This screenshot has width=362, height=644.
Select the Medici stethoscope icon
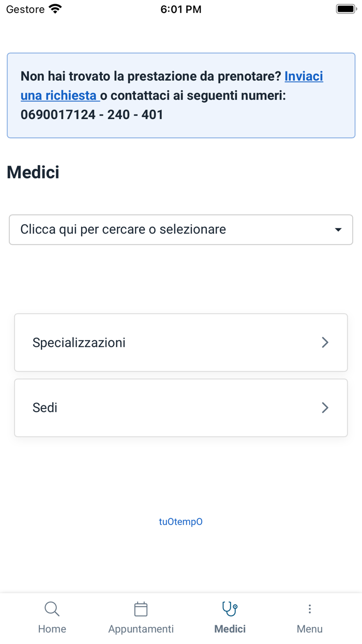[230, 609]
